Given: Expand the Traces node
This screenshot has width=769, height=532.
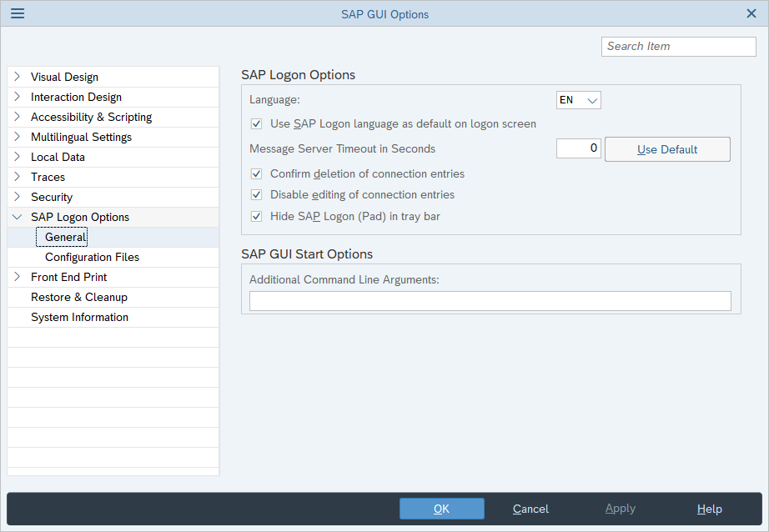Looking at the screenshot, I should click(x=18, y=177).
